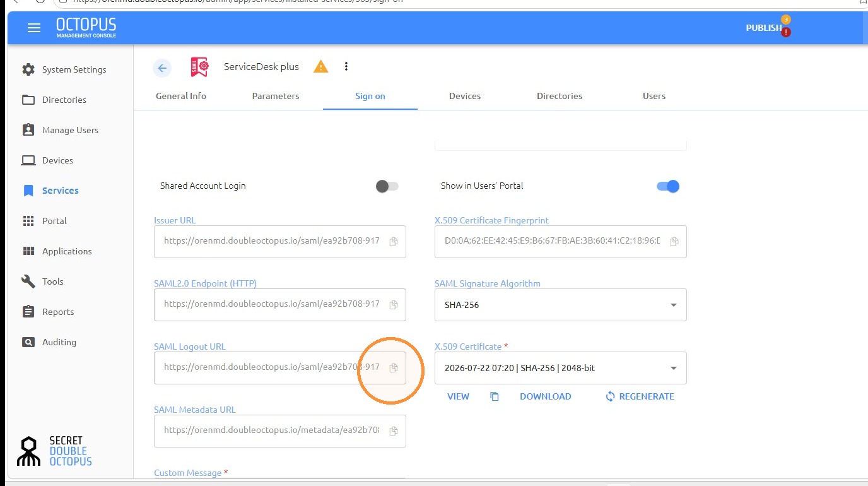Click the "Shared Account Login" label
868x486 pixels.
(203, 186)
